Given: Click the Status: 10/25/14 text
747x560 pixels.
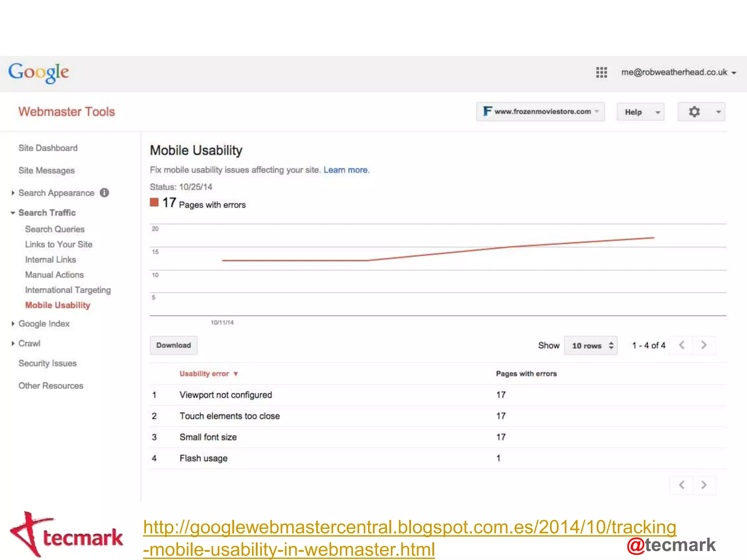Looking at the screenshot, I should (181, 187).
